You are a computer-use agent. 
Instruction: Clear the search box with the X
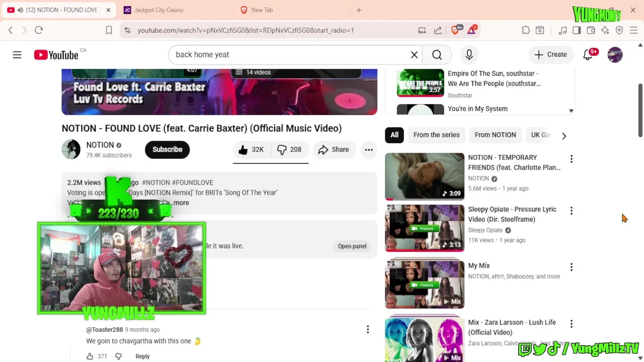(414, 55)
